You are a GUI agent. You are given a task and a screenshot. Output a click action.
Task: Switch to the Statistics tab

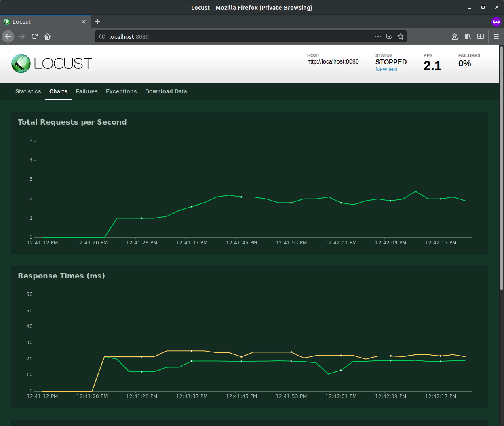(x=28, y=91)
